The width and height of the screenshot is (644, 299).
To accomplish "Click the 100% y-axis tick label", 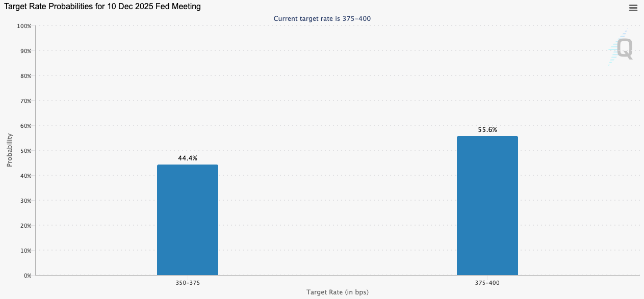I will (24, 26).
